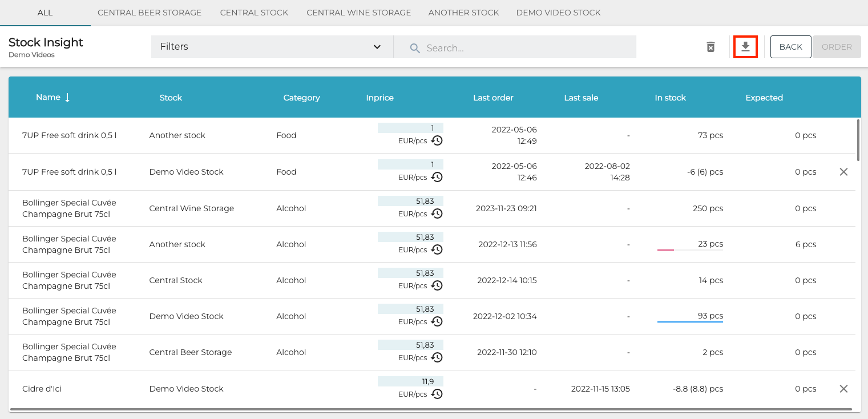Open price history for Bollinger in Central Beer Storage

point(437,357)
